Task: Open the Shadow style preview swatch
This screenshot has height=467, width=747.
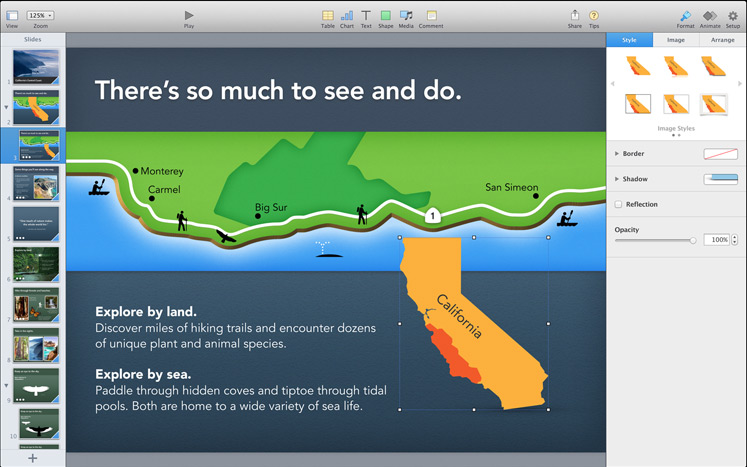Action: (720, 179)
